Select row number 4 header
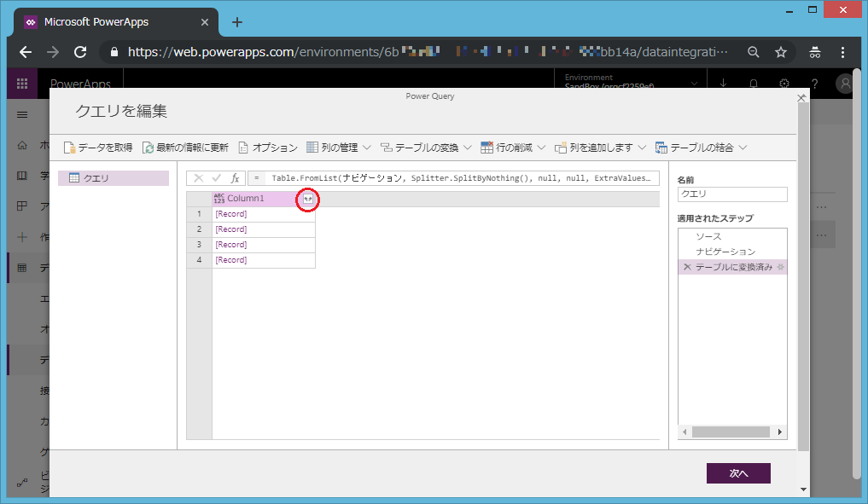Screen dimensions: 868x504 point(199,261)
